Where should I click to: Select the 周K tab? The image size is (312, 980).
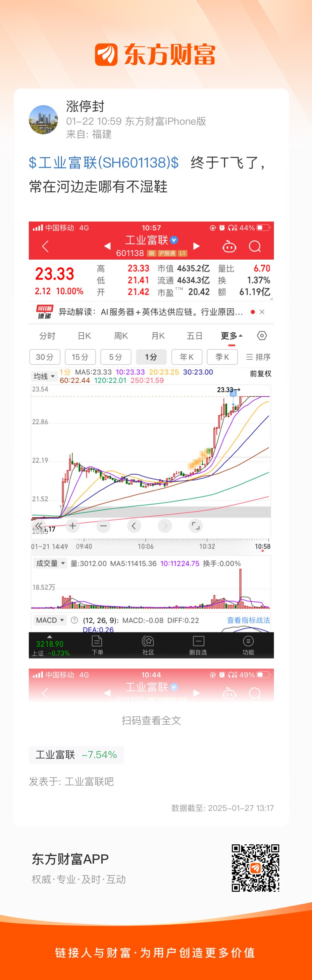[121, 336]
